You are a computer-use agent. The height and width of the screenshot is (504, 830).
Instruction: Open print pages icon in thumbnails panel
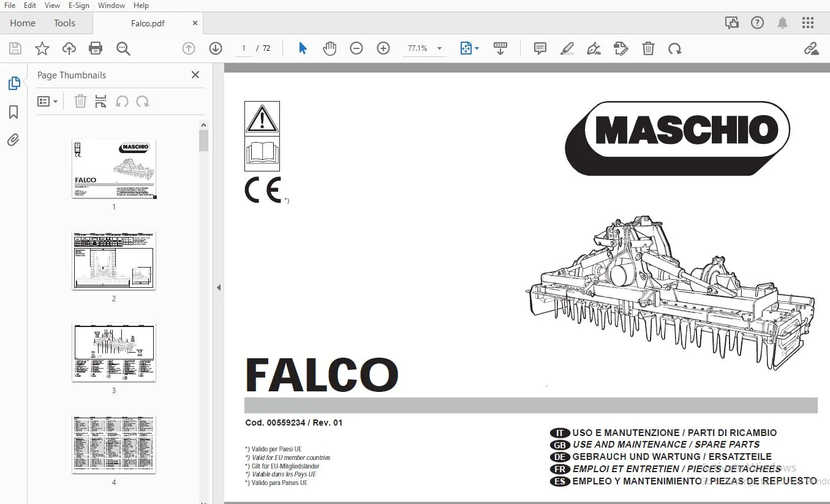point(101,102)
